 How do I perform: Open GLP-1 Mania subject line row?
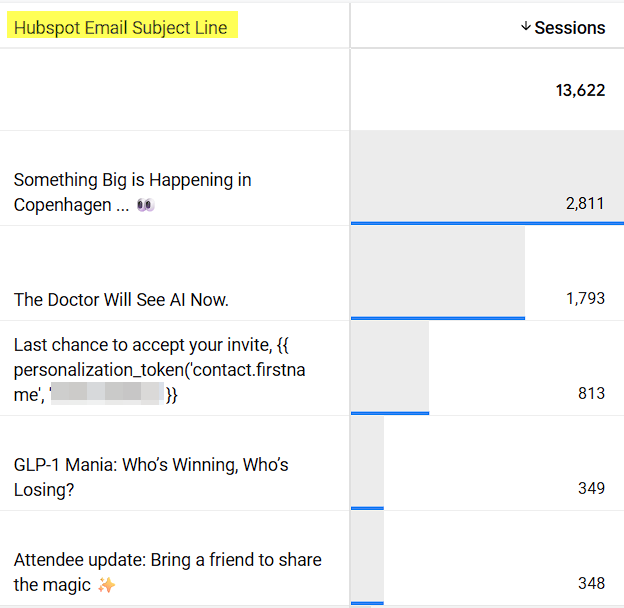click(312, 463)
